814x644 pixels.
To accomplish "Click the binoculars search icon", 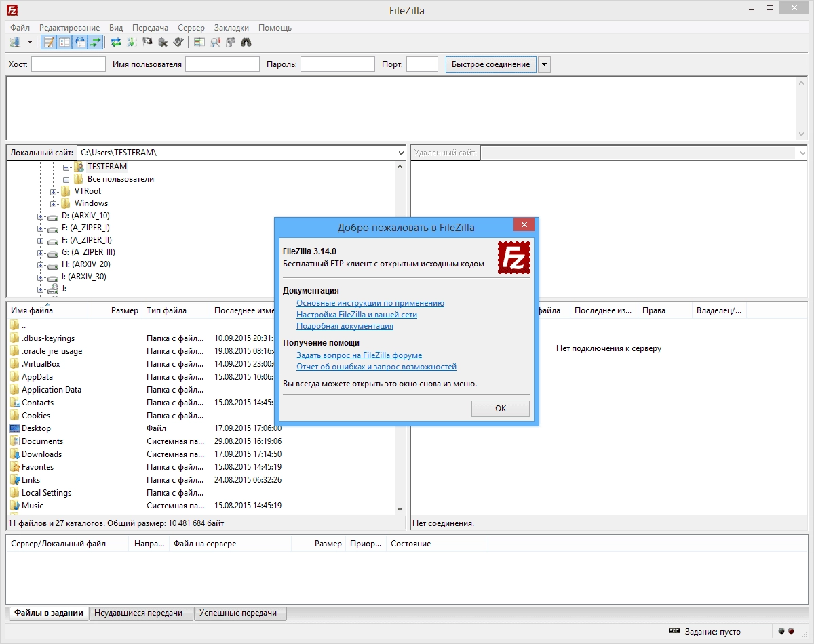I will click(246, 42).
